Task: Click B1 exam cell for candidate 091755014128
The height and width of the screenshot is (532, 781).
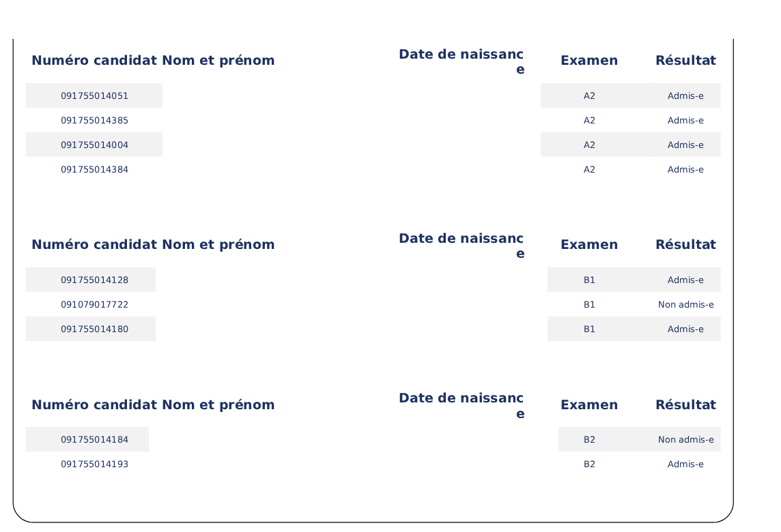Action: 589,280
